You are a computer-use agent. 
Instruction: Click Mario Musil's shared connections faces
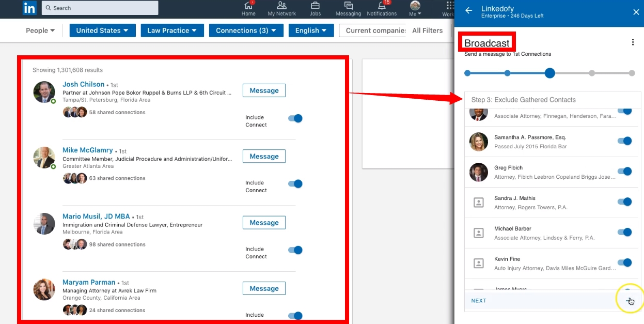[75, 244]
